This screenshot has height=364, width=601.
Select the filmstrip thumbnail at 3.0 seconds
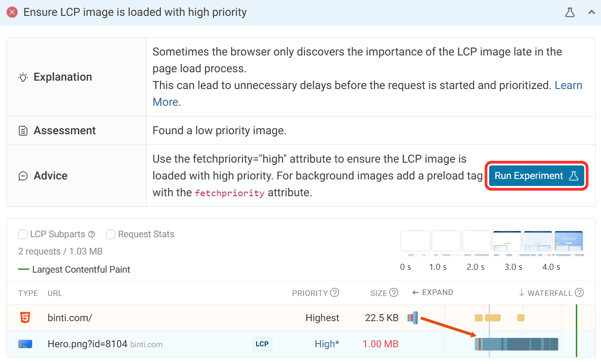(507, 240)
